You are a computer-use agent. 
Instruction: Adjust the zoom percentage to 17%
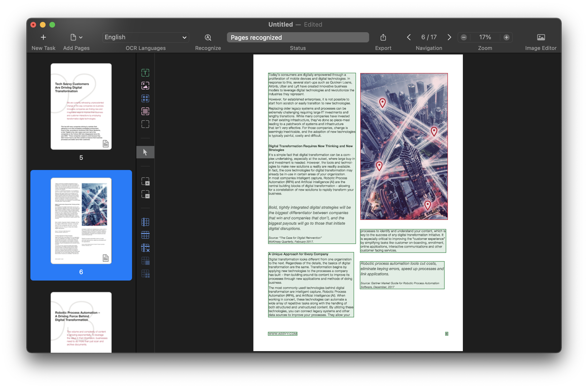(485, 37)
